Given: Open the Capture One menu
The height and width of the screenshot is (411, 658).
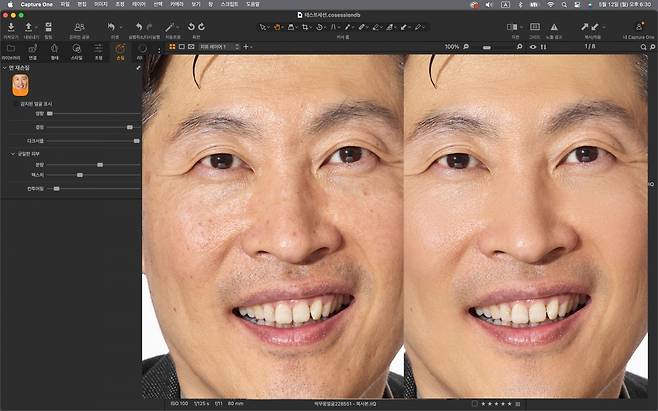Looking at the screenshot, I should pyautogui.click(x=36, y=4).
